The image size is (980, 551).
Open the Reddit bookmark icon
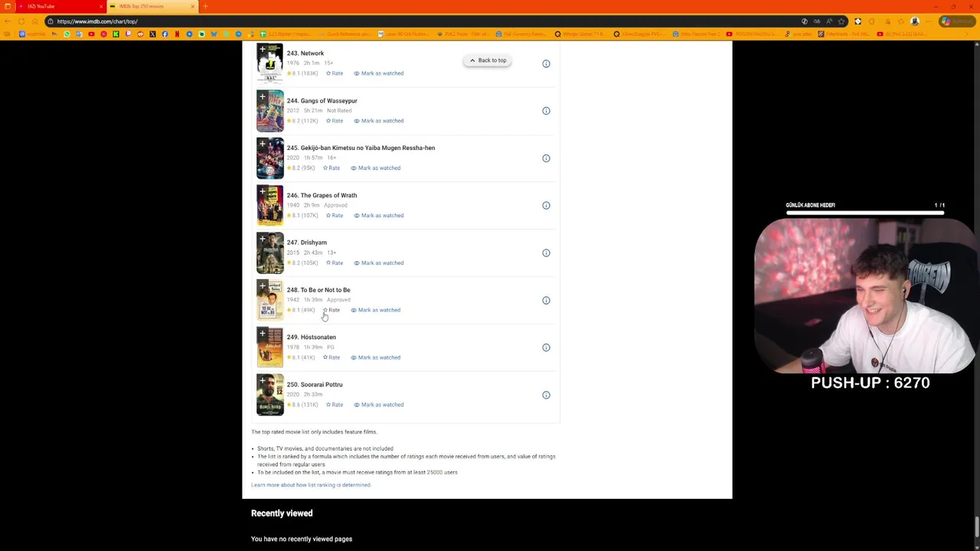pyautogui.click(x=140, y=34)
